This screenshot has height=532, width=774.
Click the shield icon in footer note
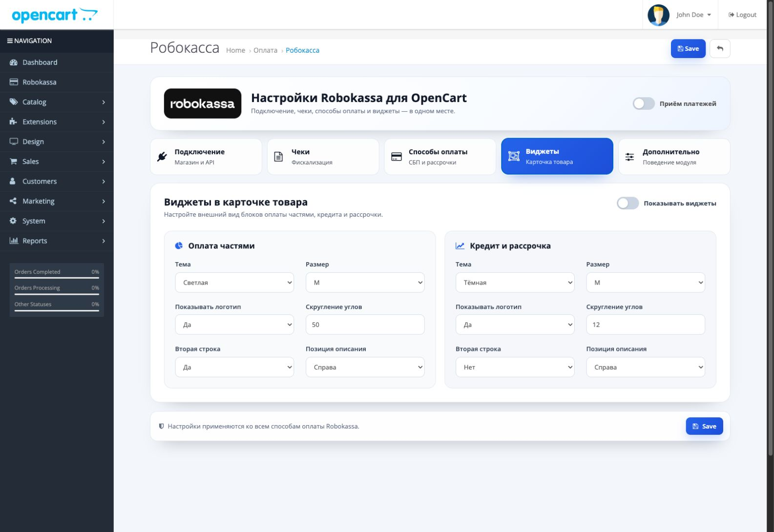point(162,426)
